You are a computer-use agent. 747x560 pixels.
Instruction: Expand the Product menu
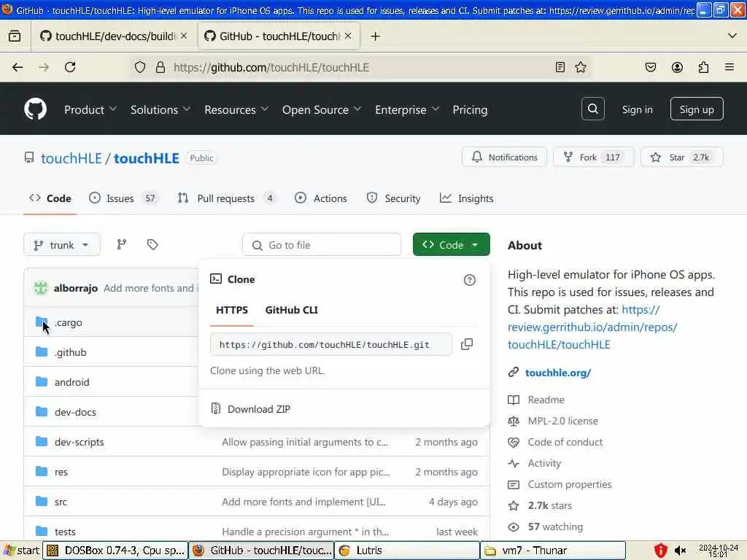[x=90, y=109]
